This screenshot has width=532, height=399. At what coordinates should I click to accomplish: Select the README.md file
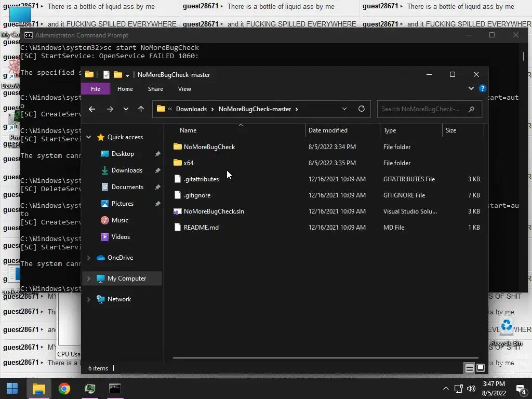(201, 228)
